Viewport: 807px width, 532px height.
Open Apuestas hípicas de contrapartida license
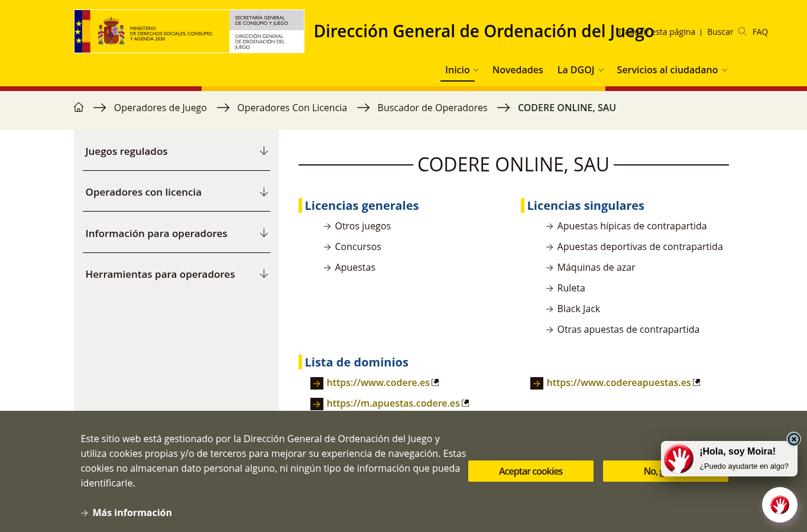tap(631, 226)
